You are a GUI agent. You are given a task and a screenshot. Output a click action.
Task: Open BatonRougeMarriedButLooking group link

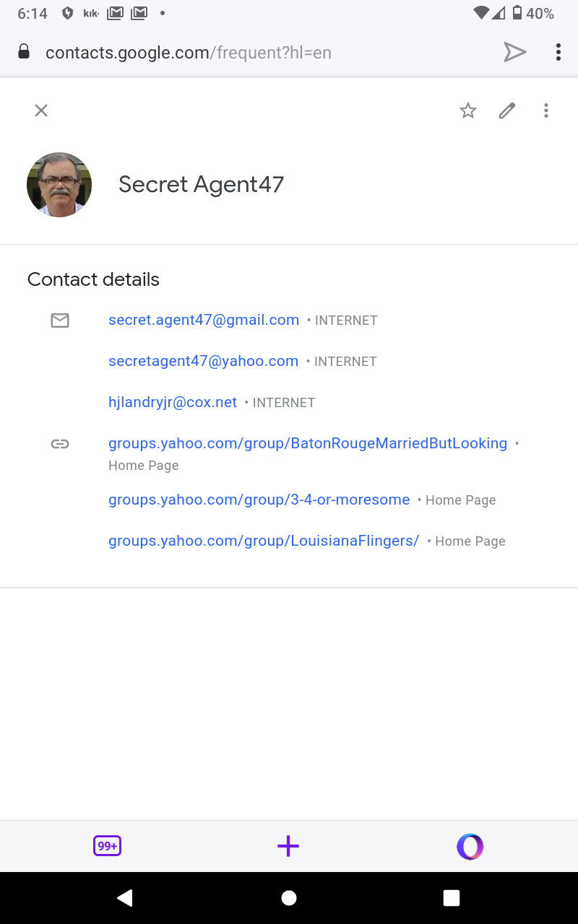click(308, 443)
